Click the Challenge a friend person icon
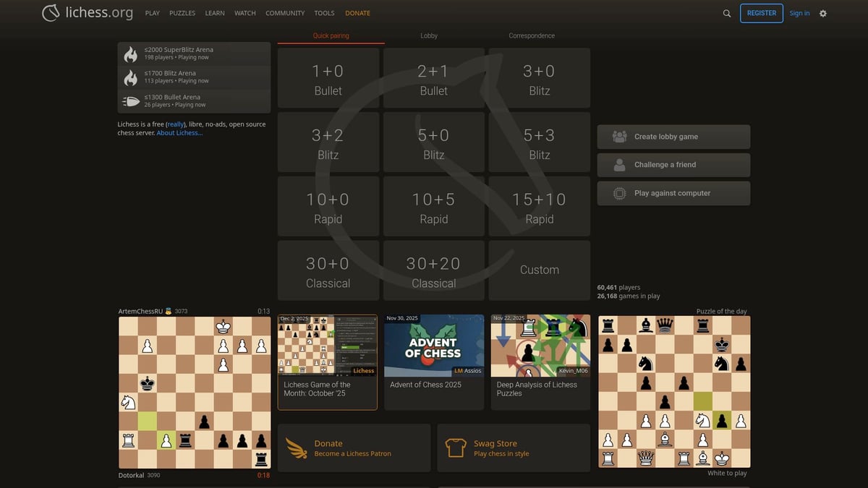Image resolution: width=868 pixels, height=488 pixels. [618, 164]
